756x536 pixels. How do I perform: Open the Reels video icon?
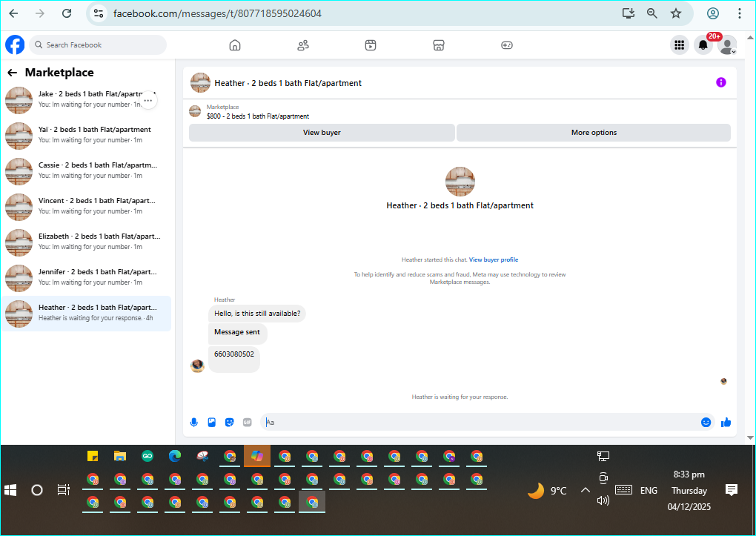tap(371, 45)
